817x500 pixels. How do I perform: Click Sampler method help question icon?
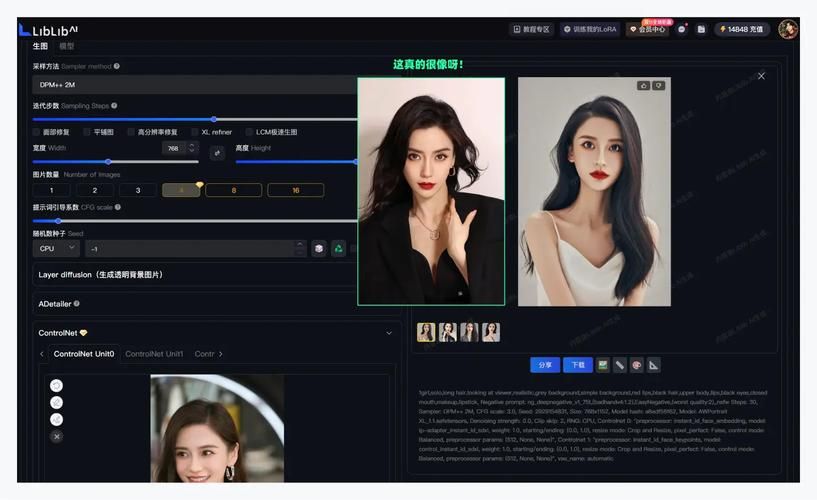point(117,66)
